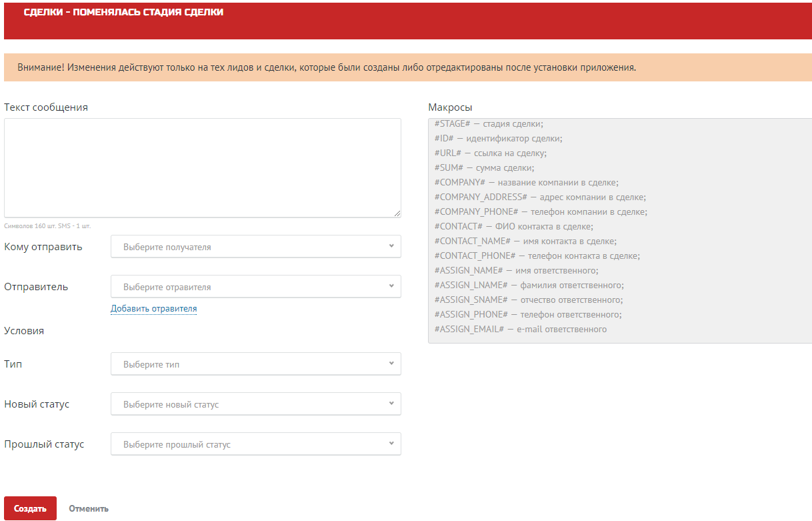Click the #ASSIGN_EMAIL# macro line
This screenshot has width=812, height=521.
point(521,329)
